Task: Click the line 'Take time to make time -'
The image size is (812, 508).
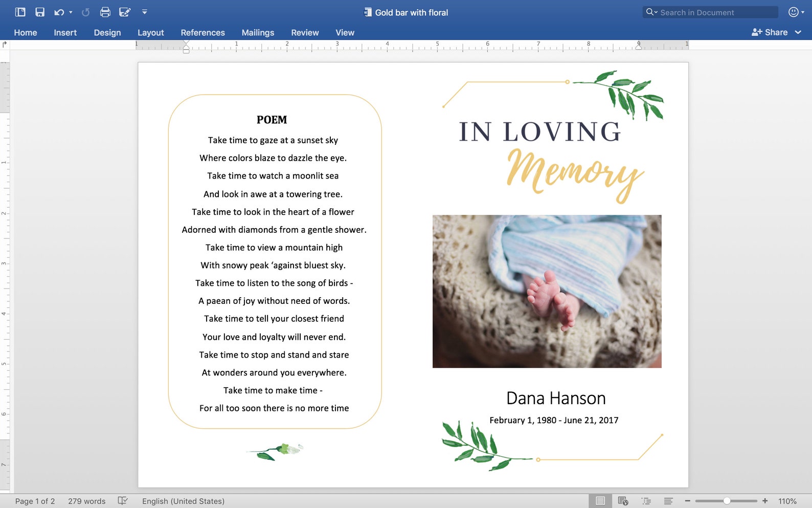Action: [x=273, y=390]
